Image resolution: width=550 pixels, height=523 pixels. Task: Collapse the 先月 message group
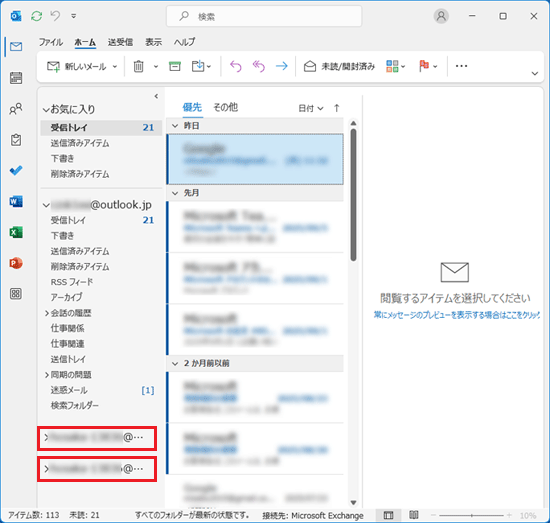(x=175, y=193)
